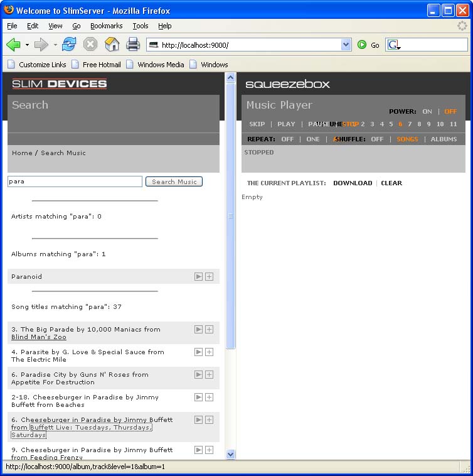Open the Bookmarks menu
473x476 pixels.
pos(106,26)
